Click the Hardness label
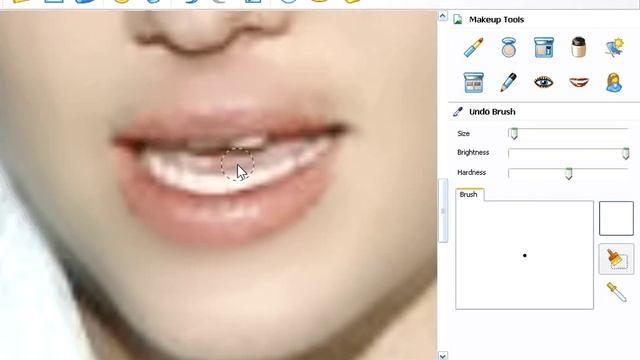This screenshot has height=360, width=640. [471, 172]
